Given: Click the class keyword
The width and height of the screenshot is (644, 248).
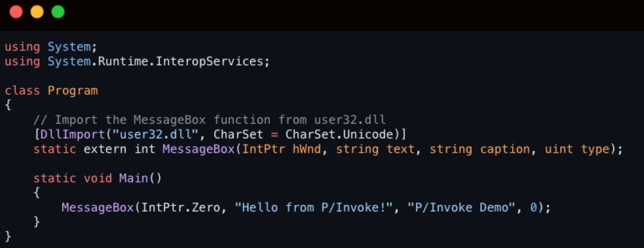Looking at the screenshot, I should [23, 90].
